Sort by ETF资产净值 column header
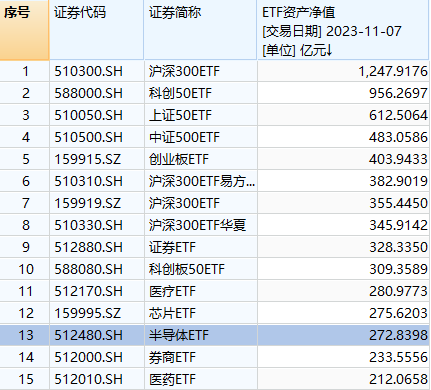Image resolution: width=431 pixels, height=390 pixels. click(343, 30)
